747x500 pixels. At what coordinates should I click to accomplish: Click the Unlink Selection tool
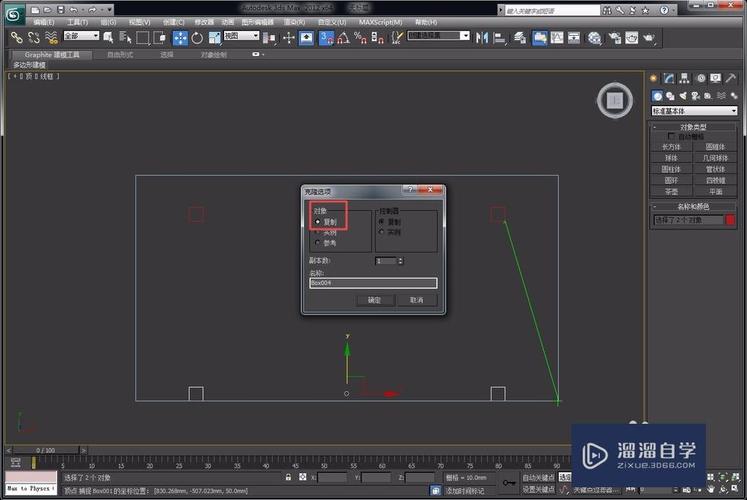pos(34,38)
